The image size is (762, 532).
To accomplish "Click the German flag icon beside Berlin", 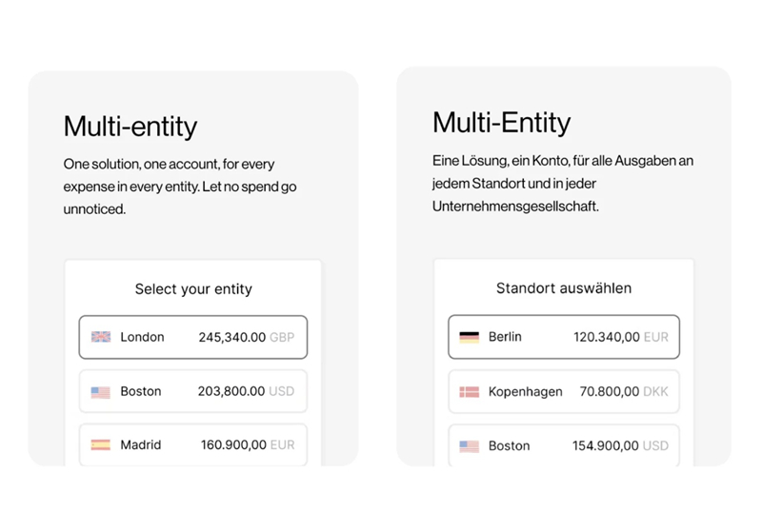I will (469, 337).
